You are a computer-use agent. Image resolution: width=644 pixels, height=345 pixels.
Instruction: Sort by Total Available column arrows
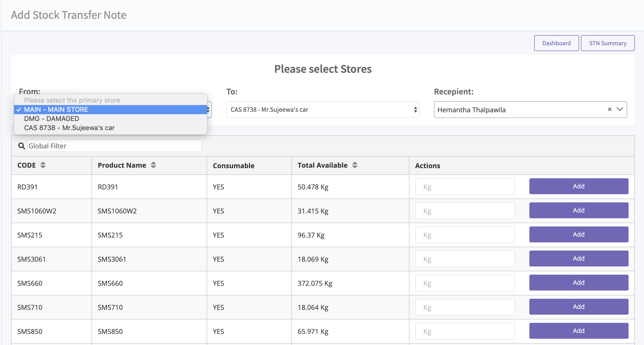tap(355, 165)
